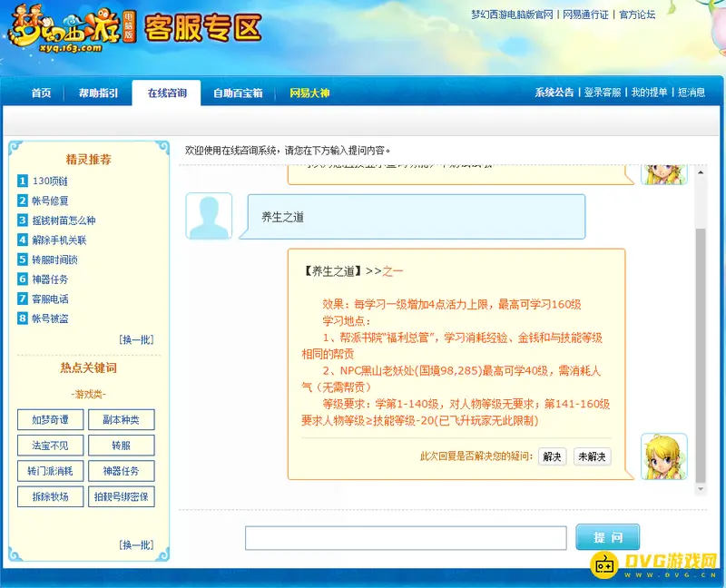Image resolution: width=726 pixels, height=588 pixels.
Task: Select the 拍靓号绑密保 keyword button
Action: tap(122, 496)
